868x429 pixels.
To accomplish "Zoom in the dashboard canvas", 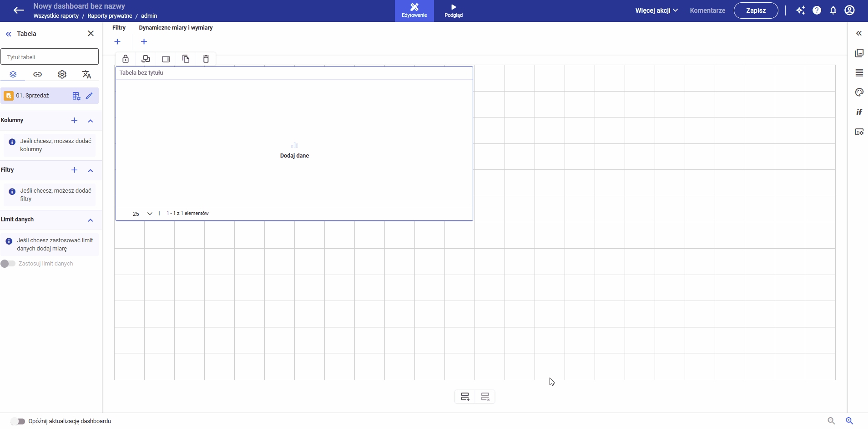I will pyautogui.click(x=849, y=421).
